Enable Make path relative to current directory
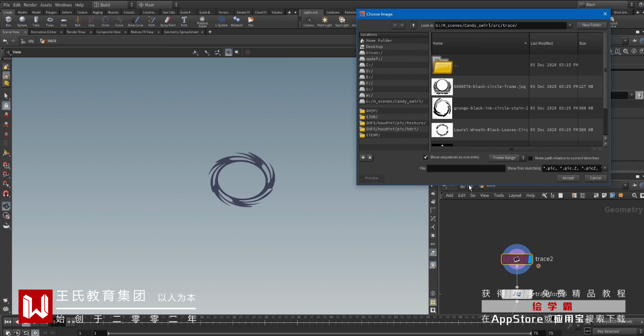The width and height of the screenshot is (644, 336). (531, 158)
